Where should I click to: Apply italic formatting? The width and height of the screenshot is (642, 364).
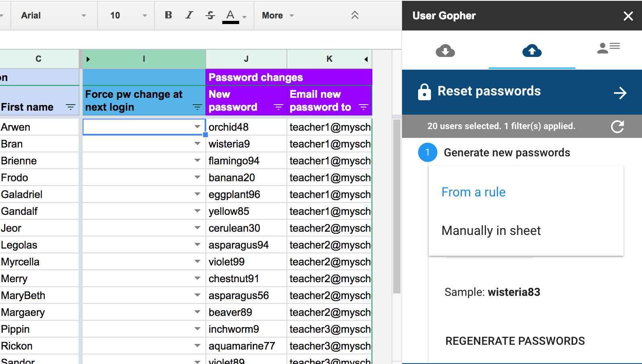click(x=189, y=15)
